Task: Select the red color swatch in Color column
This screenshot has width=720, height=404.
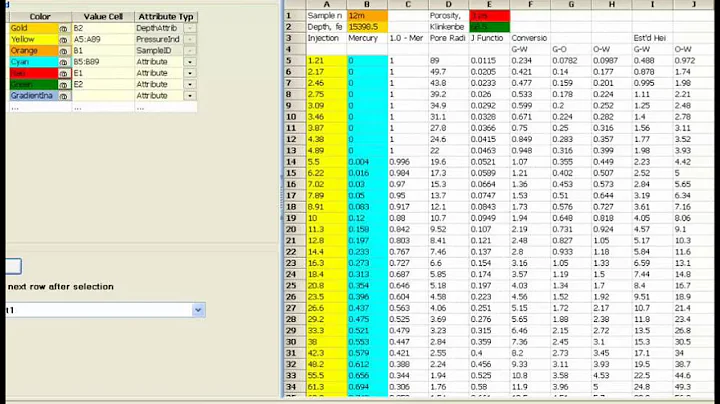Action: 34,73
